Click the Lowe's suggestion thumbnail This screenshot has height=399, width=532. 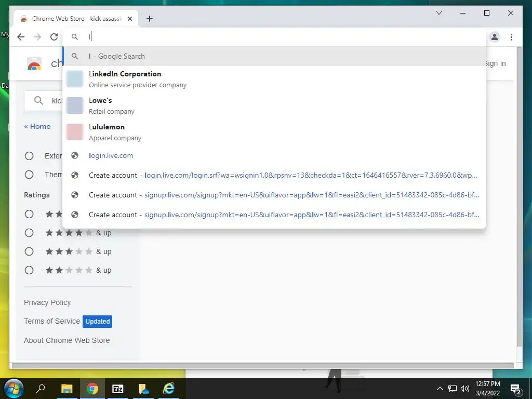pos(75,105)
